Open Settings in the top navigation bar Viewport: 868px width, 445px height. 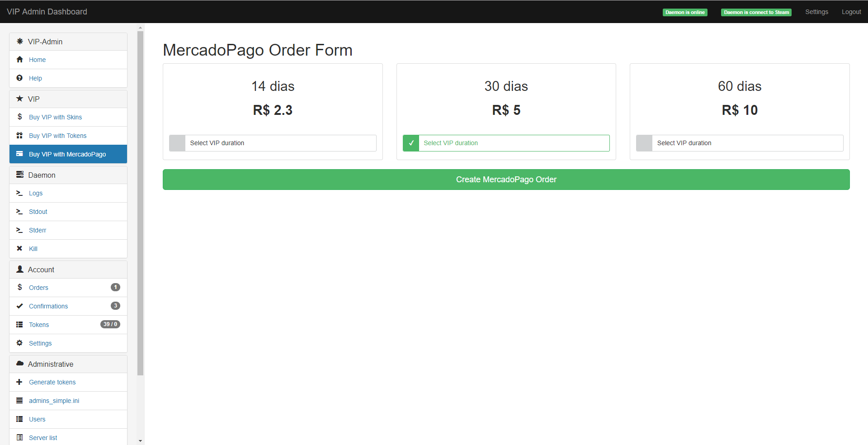[x=816, y=12]
